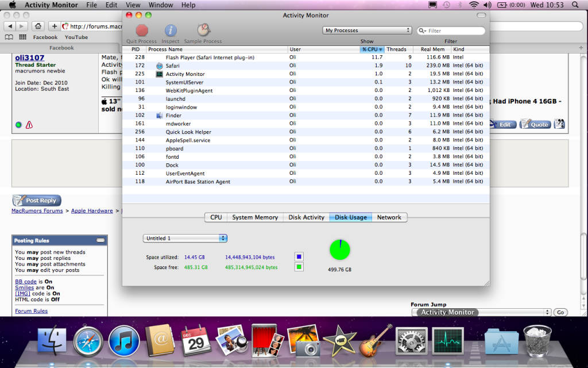
Task: Open Applications folder in the Dock
Action: pos(502,342)
